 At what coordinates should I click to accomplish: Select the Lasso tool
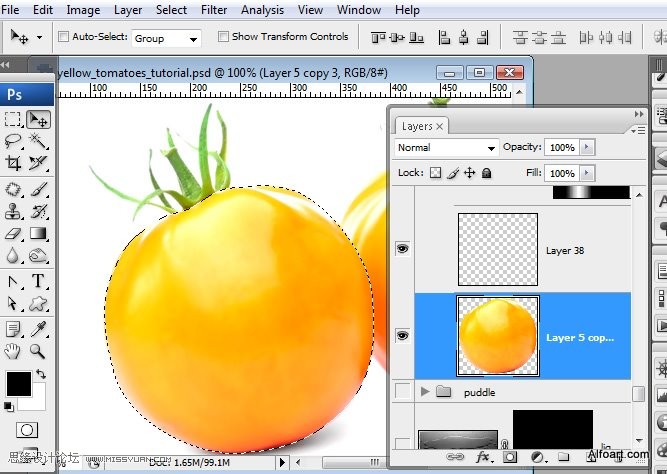click(x=13, y=141)
